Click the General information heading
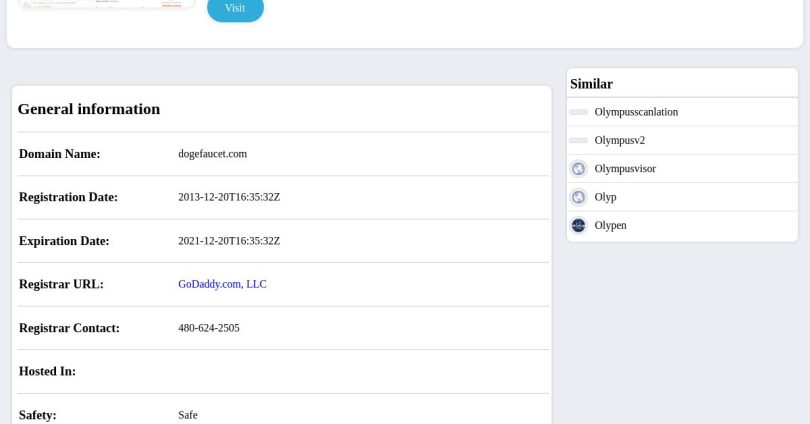The height and width of the screenshot is (424, 810). point(89,109)
